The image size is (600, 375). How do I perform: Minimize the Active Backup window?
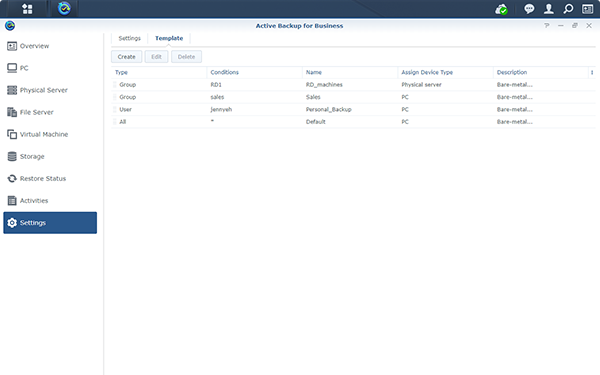(x=561, y=26)
